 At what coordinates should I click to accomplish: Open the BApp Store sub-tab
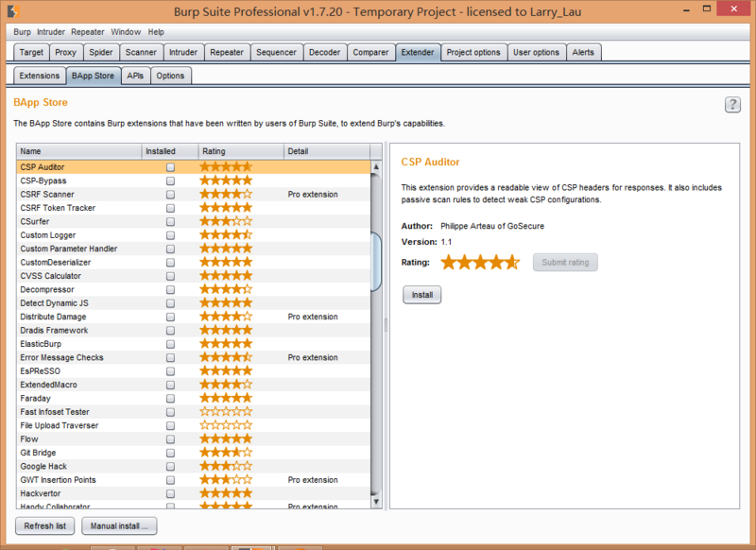pos(93,76)
